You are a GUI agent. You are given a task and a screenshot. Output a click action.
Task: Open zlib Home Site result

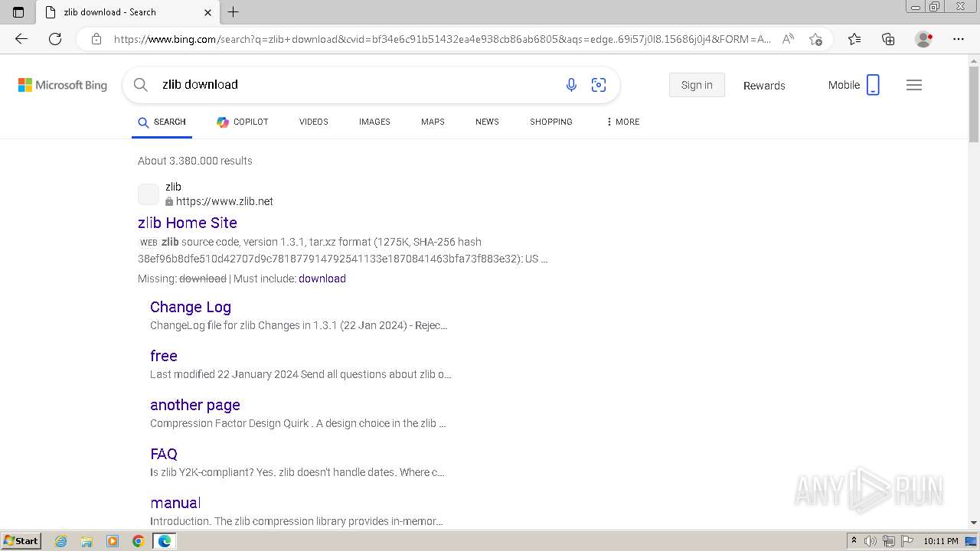188,223
